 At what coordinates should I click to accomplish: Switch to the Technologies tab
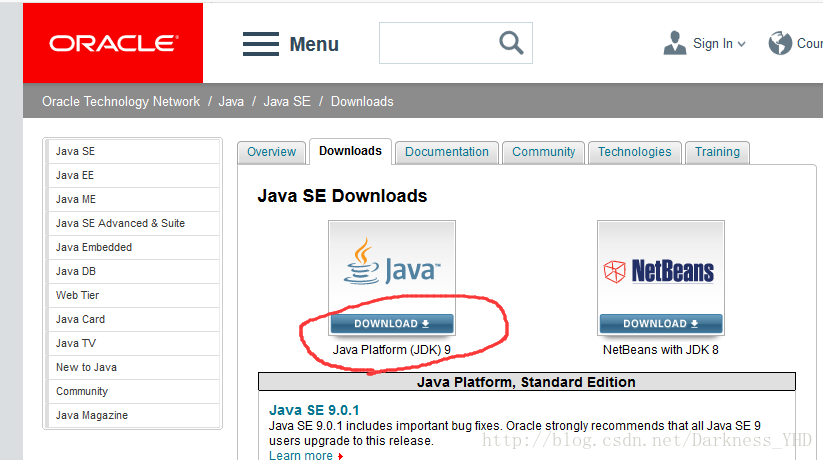pos(635,152)
